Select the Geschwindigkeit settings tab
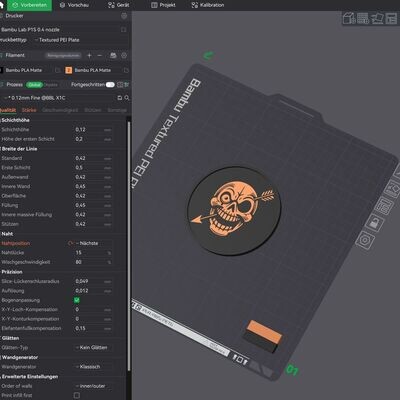Viewport: 400px width, 400px height. click(60, 110)
